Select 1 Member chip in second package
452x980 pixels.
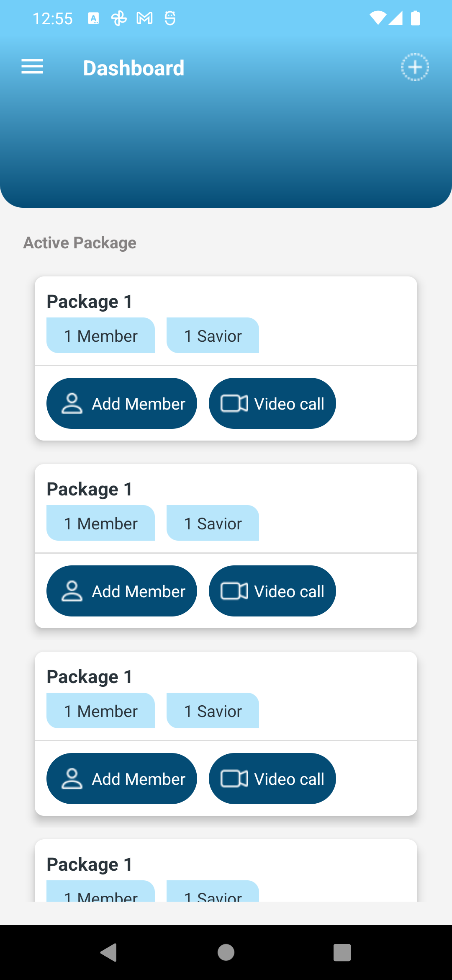click(100, 523)
